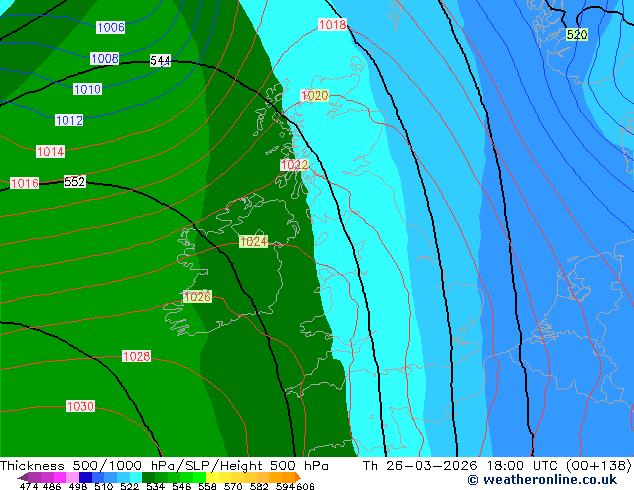Click the 1006 isobar label
Image resolution: width=634 pixels, height=490 pixels.
tap(110, 27)
